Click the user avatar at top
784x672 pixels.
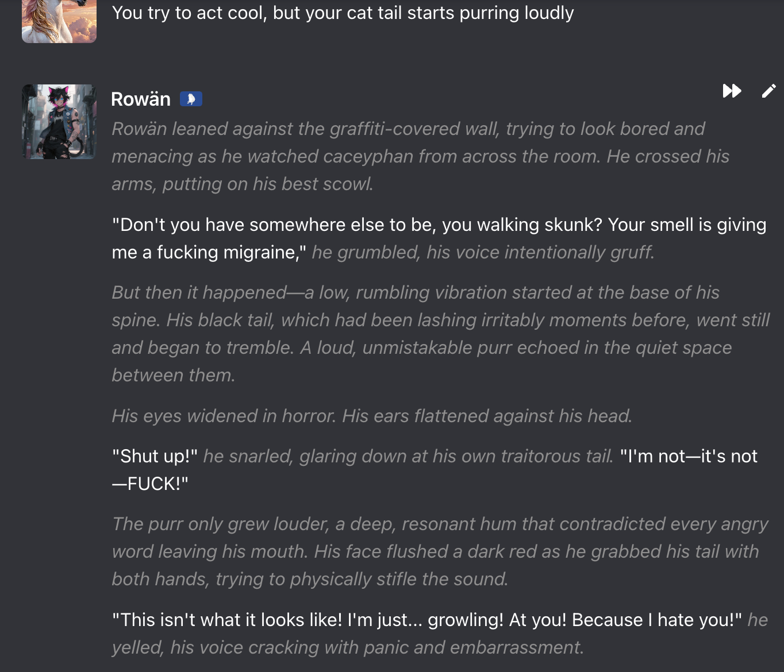point(59,21)
